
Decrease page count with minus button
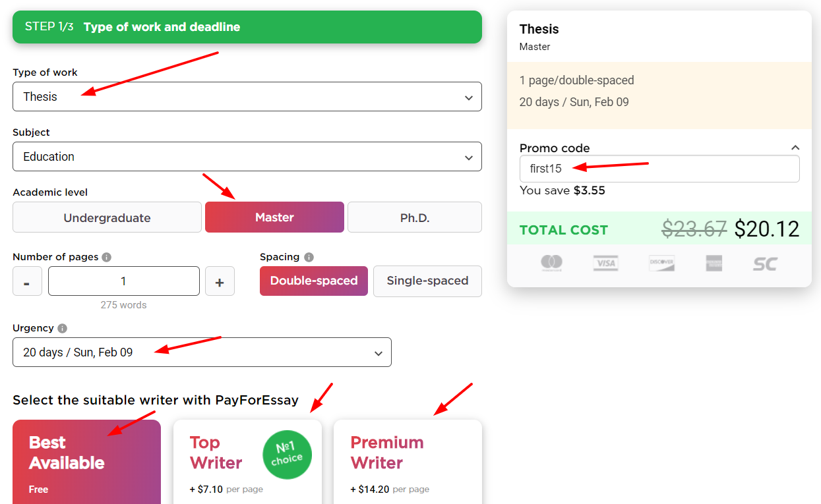(27, 281)
